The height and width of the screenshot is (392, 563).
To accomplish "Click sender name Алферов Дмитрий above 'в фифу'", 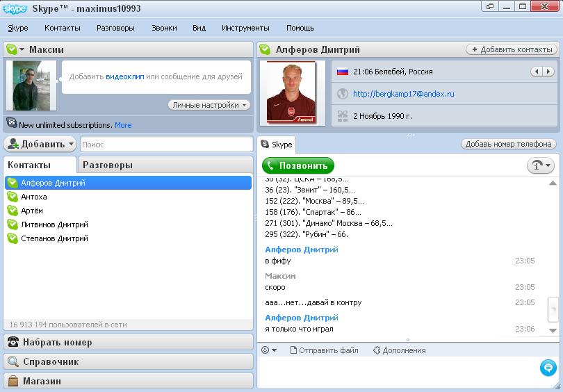I will (x=302, y=250).
